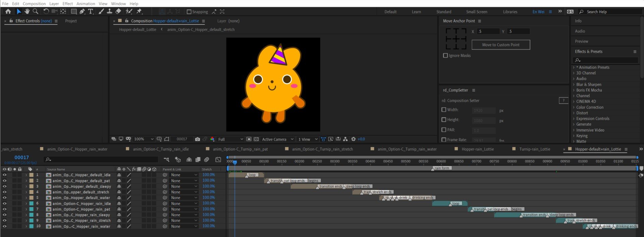Select the Clone Stamp tool
Screen dimensions: 644x237
[x=109, y=11]
